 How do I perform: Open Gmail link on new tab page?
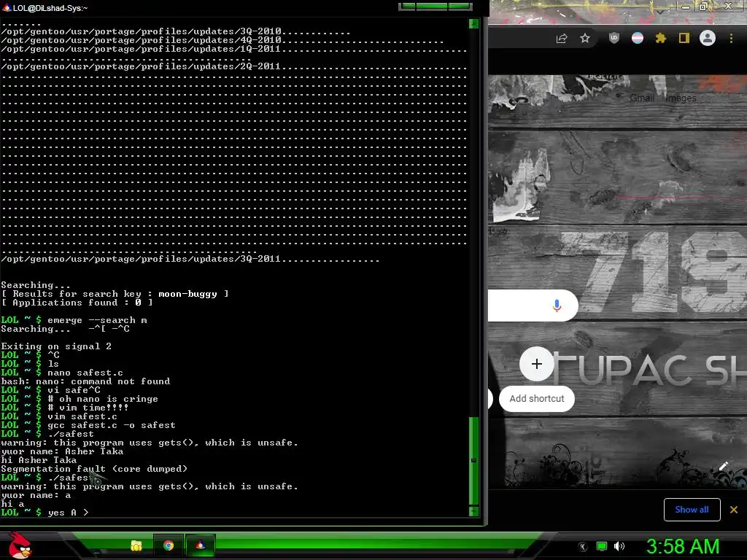click(642, 98)
